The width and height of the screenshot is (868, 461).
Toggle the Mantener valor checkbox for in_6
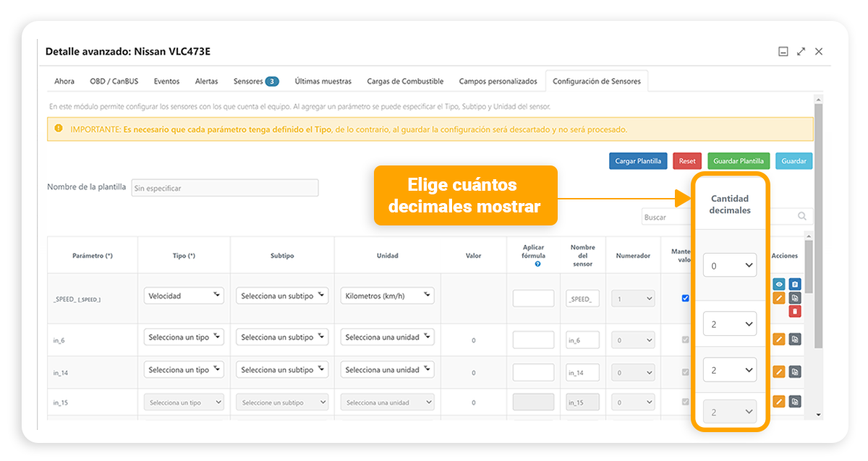pos(685,339)
